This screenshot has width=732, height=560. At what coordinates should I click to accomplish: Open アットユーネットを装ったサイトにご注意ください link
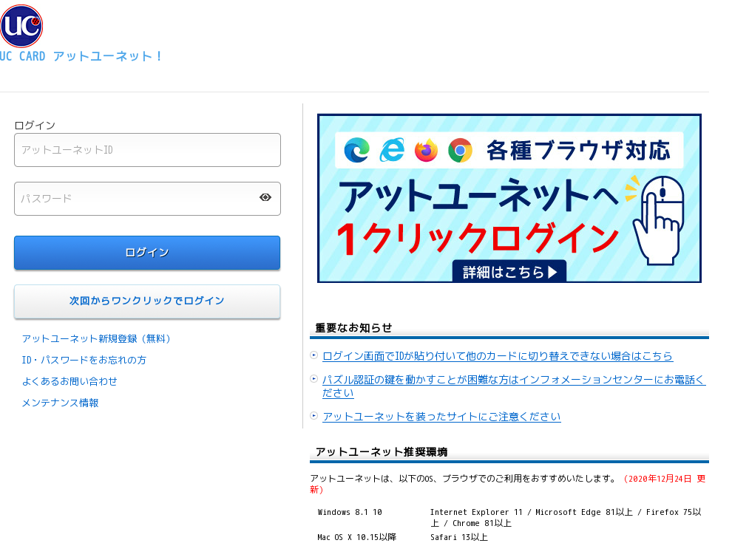(441, 417)
